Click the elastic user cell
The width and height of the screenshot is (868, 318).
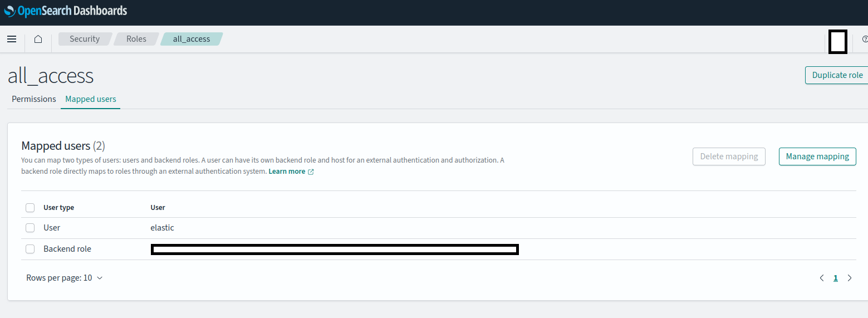(162, 228)
